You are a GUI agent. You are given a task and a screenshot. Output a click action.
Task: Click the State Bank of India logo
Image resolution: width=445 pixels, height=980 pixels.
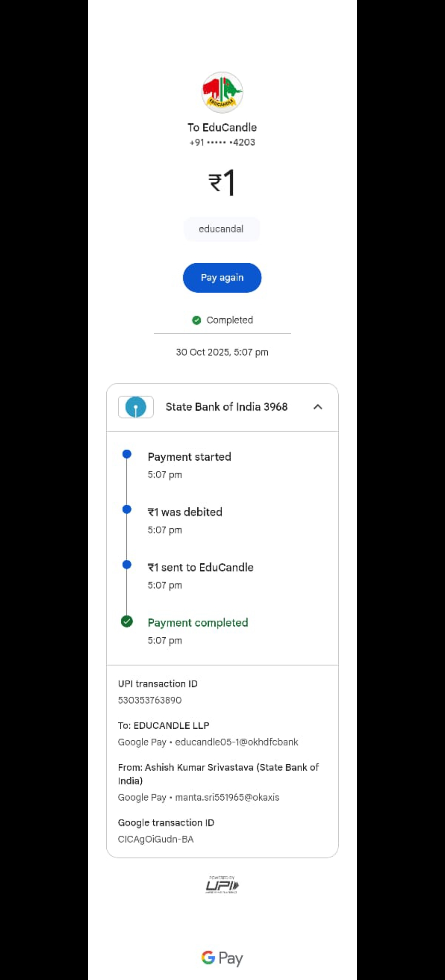coord(136,407)
